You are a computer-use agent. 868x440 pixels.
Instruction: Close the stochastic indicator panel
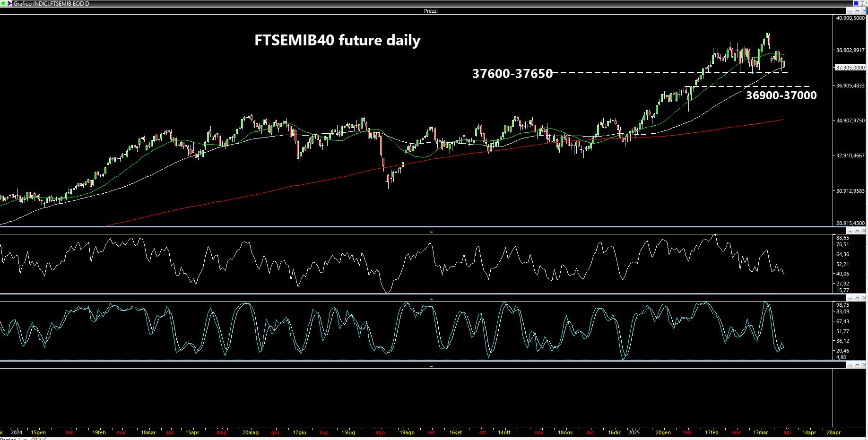pyautogui.click(x=863, y=298)
